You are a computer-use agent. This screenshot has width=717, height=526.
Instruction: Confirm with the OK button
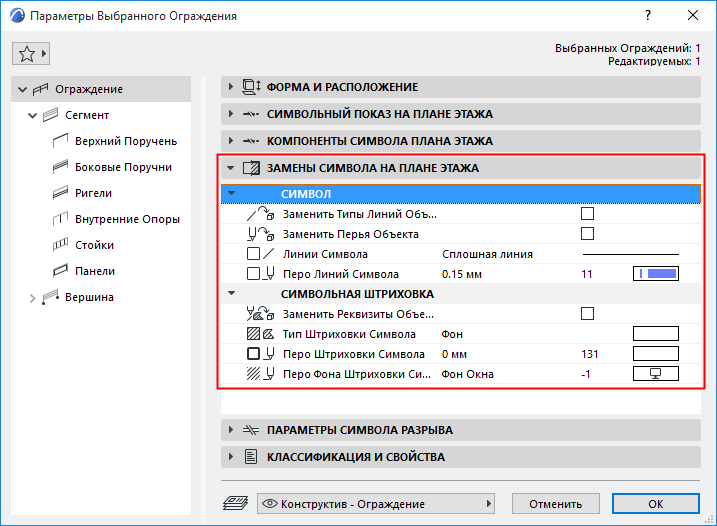point(656,504)
